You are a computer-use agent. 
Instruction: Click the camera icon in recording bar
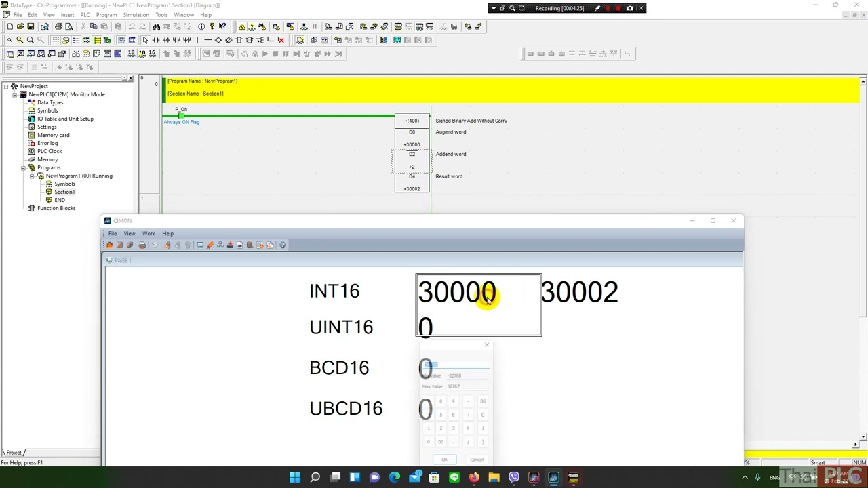tap(629, 8)
